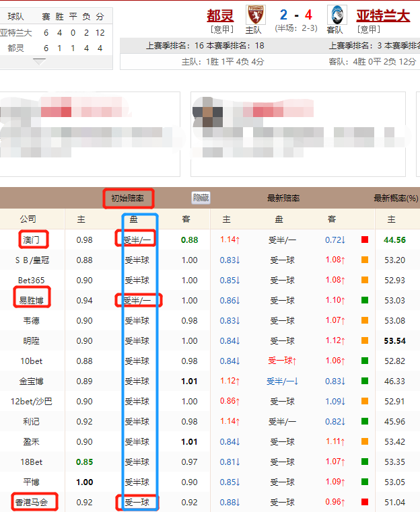Select the 初始赔率 column header

pos(128,198)
